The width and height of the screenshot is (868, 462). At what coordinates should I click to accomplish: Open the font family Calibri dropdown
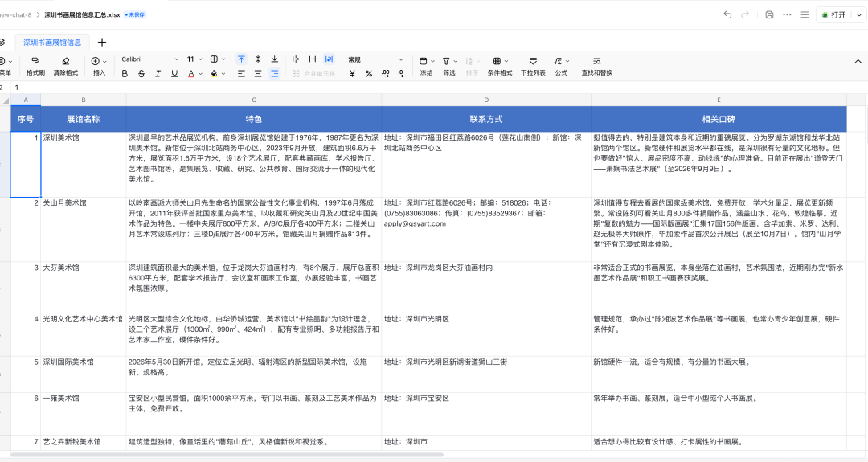(x=150, y=59)
